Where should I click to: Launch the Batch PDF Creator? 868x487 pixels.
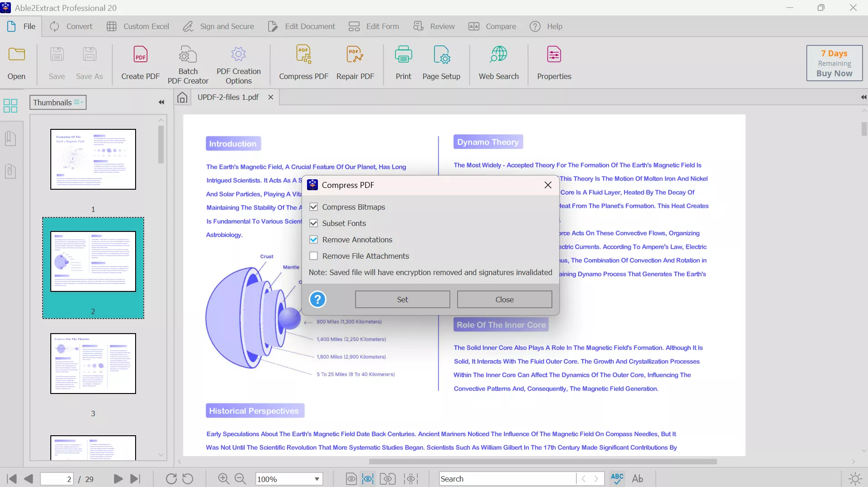coord(188,64)
